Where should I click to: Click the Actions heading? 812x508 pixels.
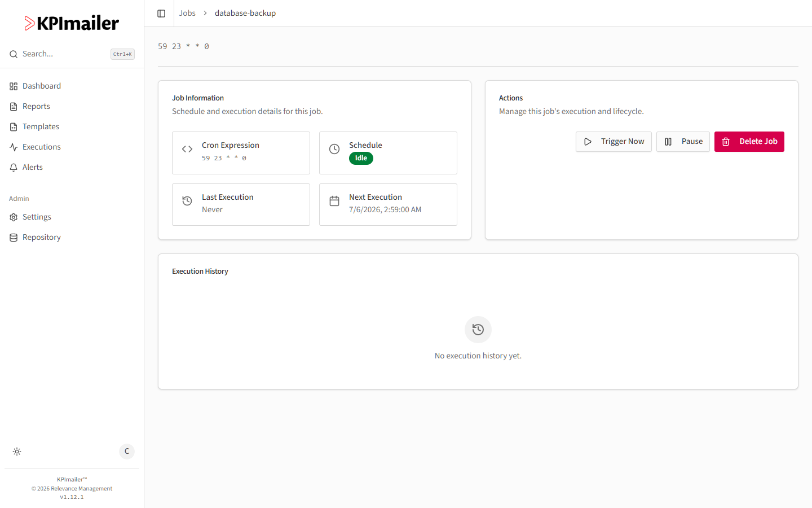[x=511, y=98]
